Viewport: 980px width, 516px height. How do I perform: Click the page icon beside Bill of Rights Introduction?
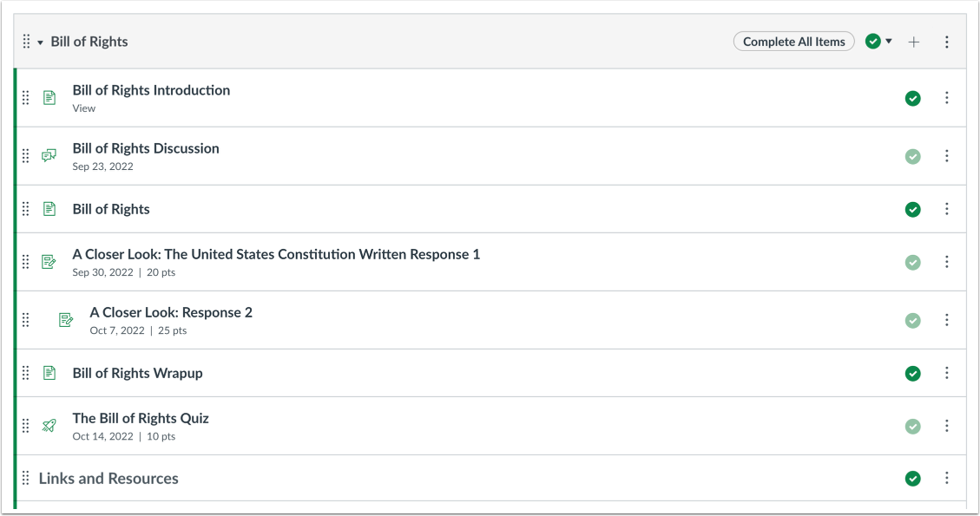[x=49, y=98]
